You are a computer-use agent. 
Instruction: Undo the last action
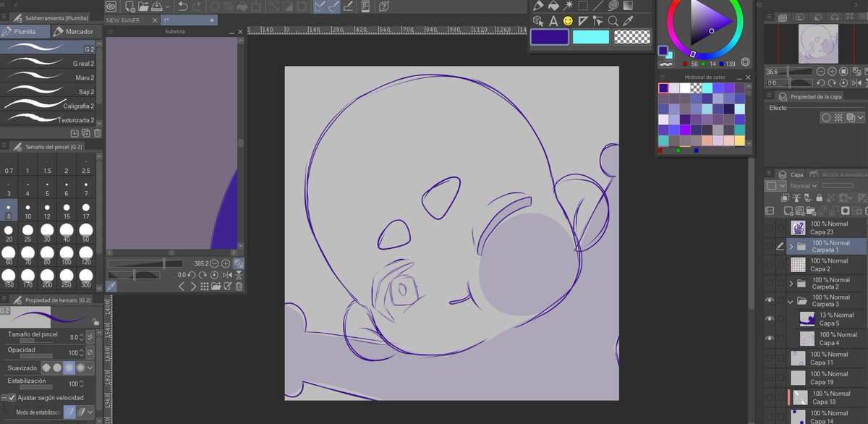point(182,7)
